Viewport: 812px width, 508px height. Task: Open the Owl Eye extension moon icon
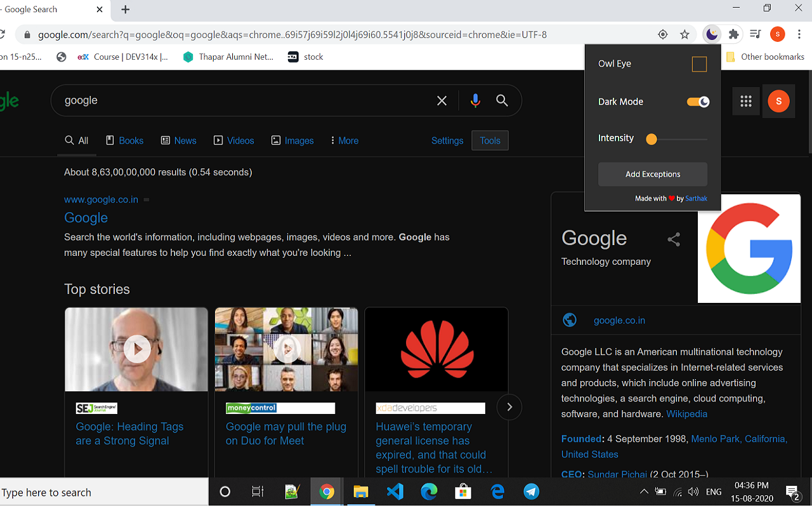pyautogui.click(x=711, y=34)
